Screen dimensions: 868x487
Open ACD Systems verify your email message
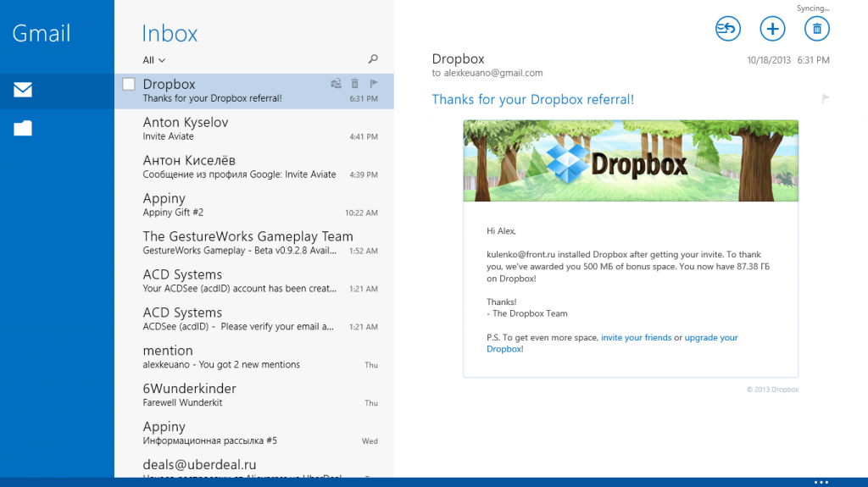(x=254, y=319)
